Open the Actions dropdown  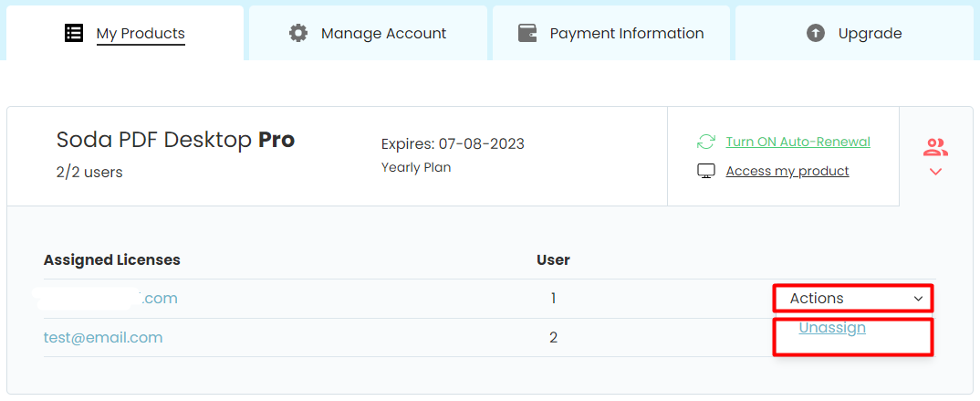pos(853,299)
